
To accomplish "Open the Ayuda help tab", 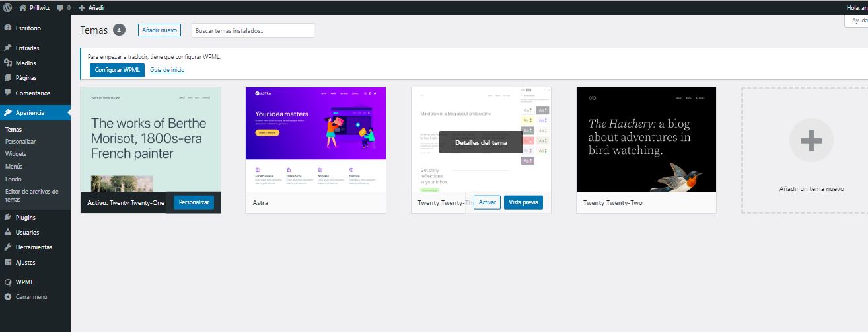I will [x=858, y=21].
